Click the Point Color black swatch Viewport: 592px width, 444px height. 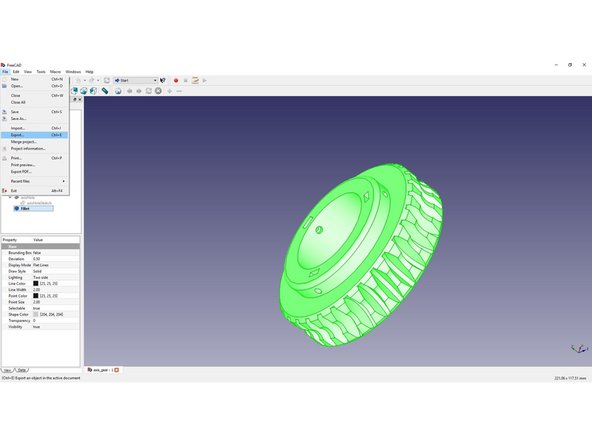(x=35, y=296)
